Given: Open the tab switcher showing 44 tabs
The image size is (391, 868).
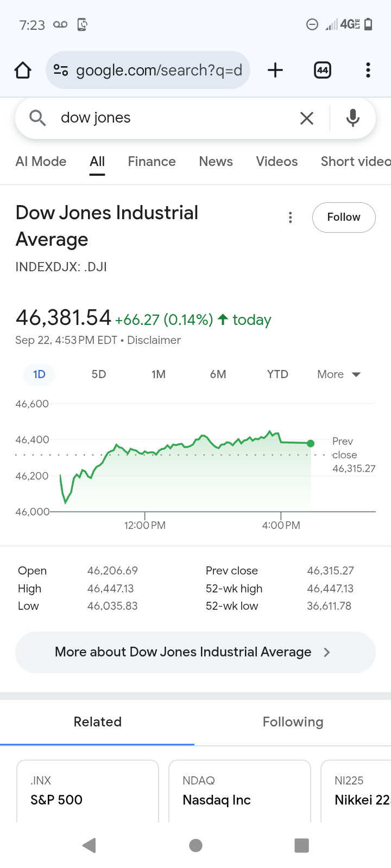Looking at the screenshot, I should (x=323, y=70).
